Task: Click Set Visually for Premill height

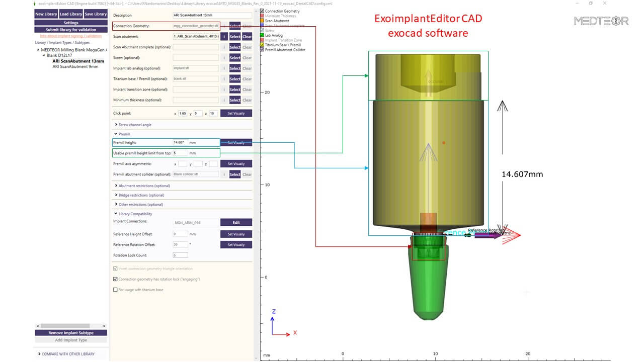Action: 236,143
